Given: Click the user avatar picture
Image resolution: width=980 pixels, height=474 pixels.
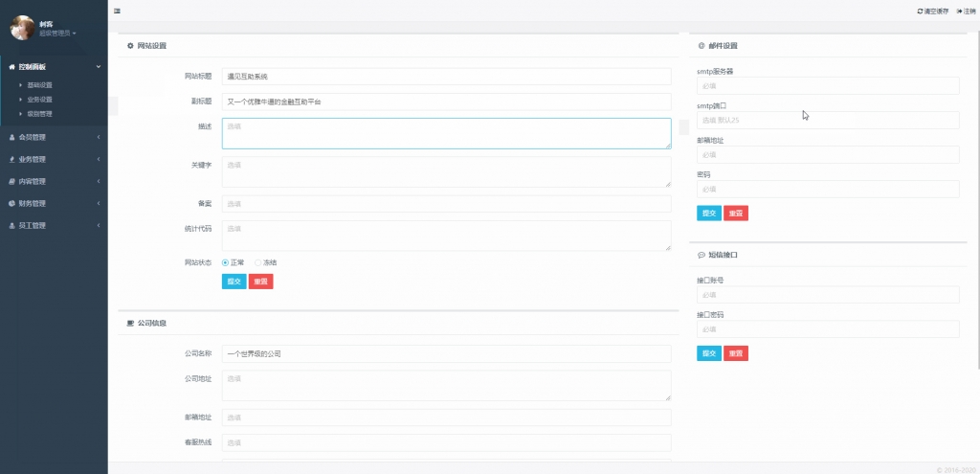Looking at the screenshot, I should (x=22, y=28).
